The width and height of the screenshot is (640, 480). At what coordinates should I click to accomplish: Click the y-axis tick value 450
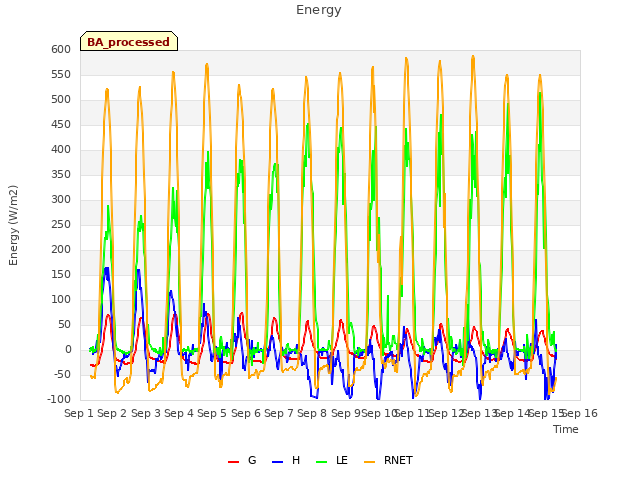click(61, 124)
